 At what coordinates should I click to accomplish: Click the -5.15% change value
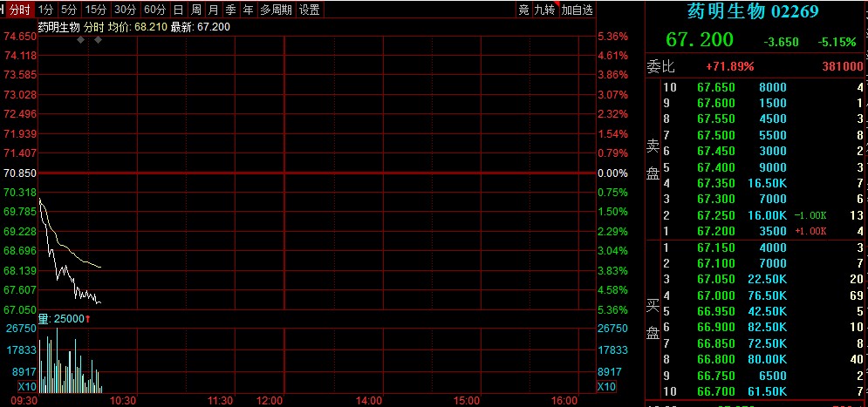837,42
